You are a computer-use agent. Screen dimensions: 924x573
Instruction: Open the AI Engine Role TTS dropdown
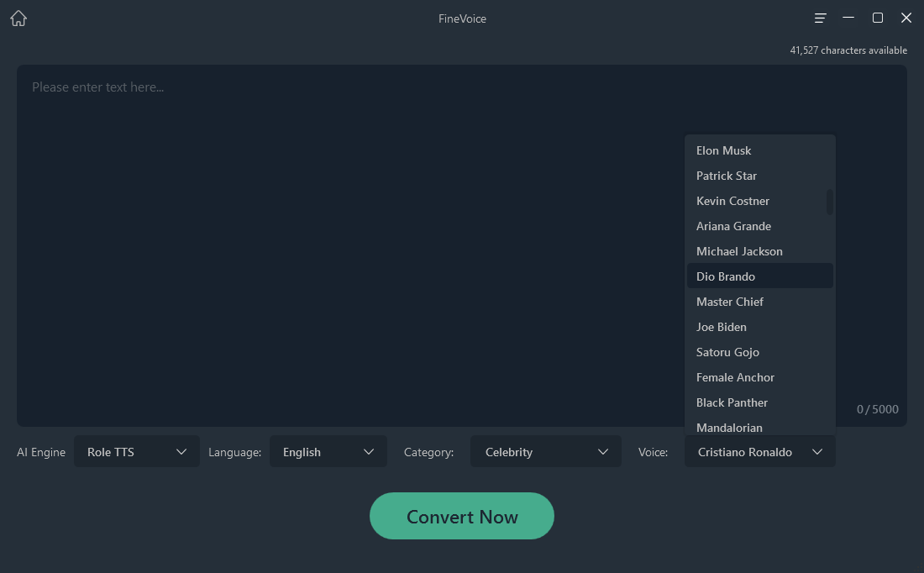pos(137,451)
